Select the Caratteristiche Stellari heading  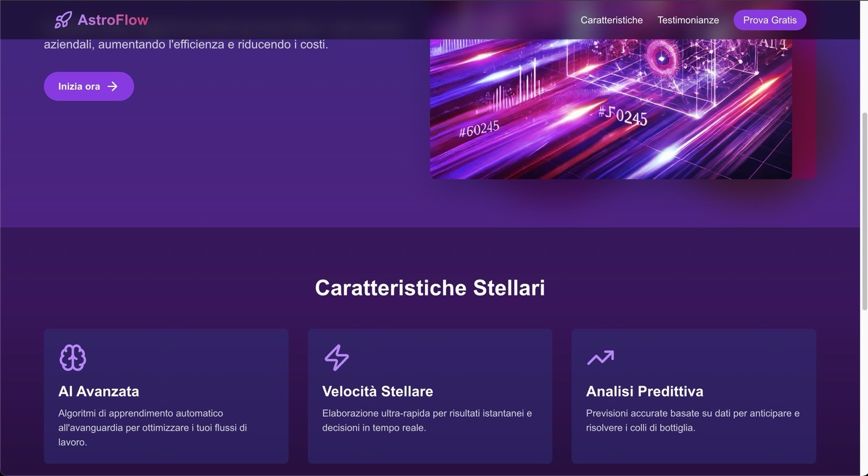point(429,287)
